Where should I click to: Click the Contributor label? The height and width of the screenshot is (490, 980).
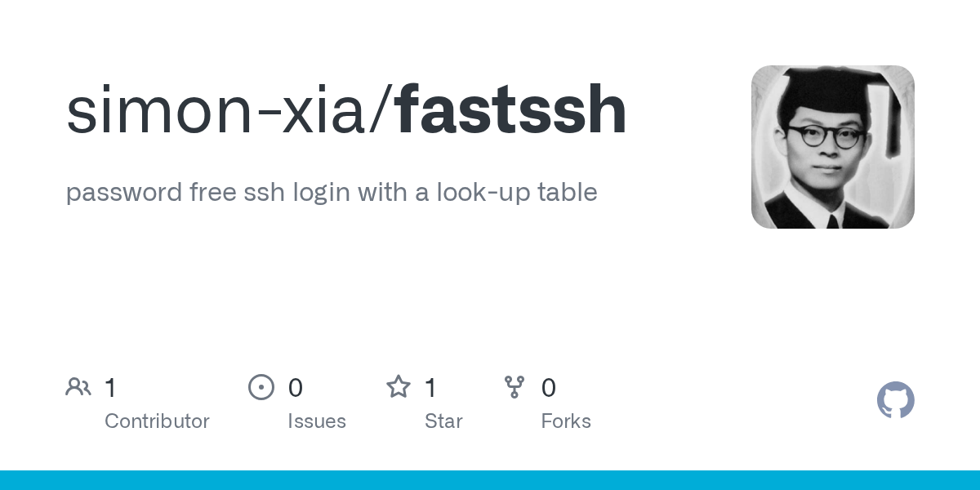(157, 421)
